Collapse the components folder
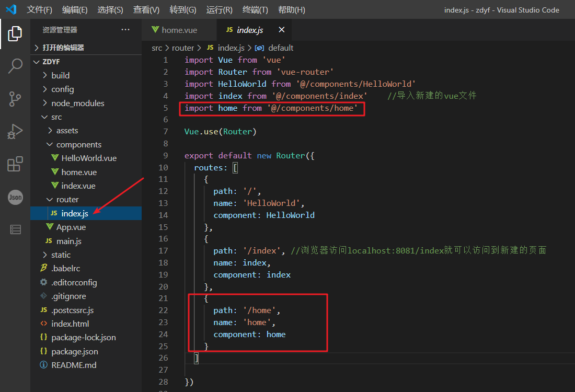Viewport: 575px width, 392px height. (86, 144)
